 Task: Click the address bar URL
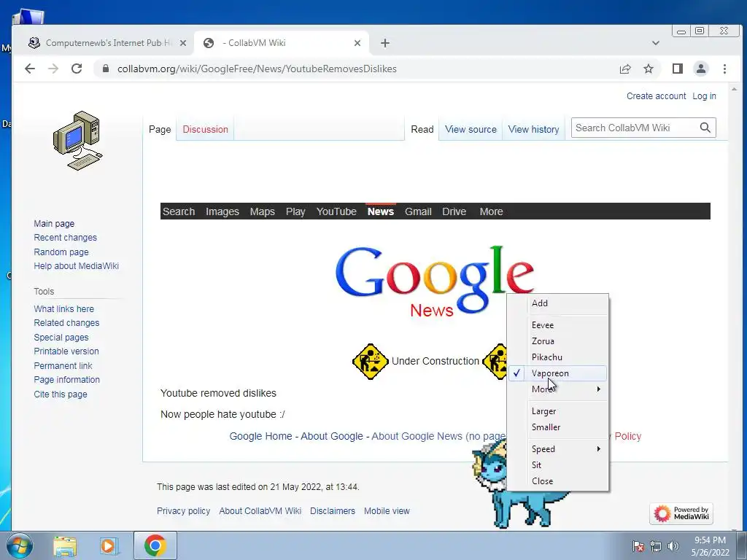(257, 69)
